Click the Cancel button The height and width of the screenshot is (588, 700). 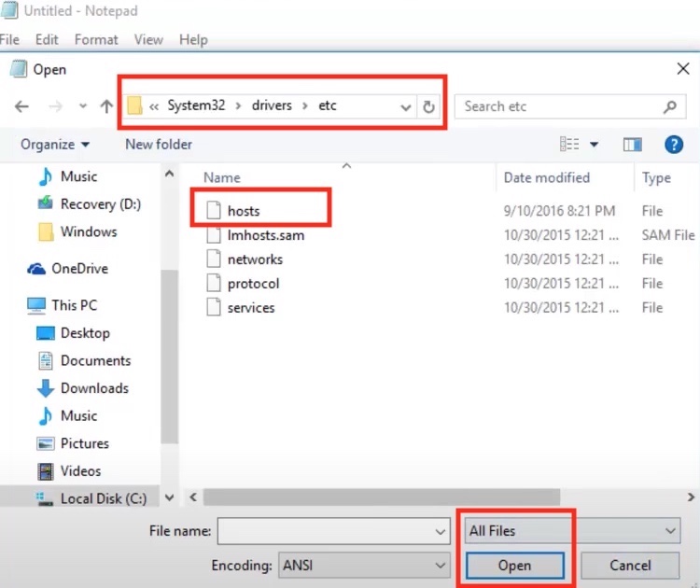pyautogui.click(x=630, y=566)
